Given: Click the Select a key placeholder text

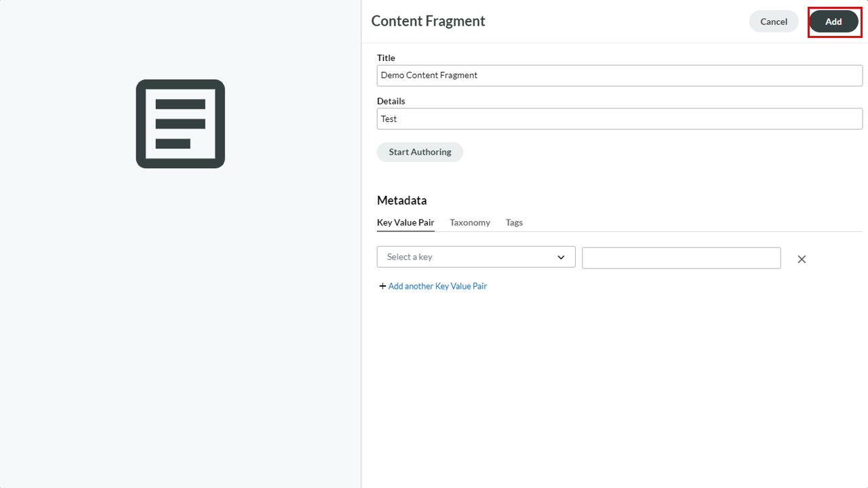Looking at the screenshot, I should pyautogui.click(x=410, y=257).
